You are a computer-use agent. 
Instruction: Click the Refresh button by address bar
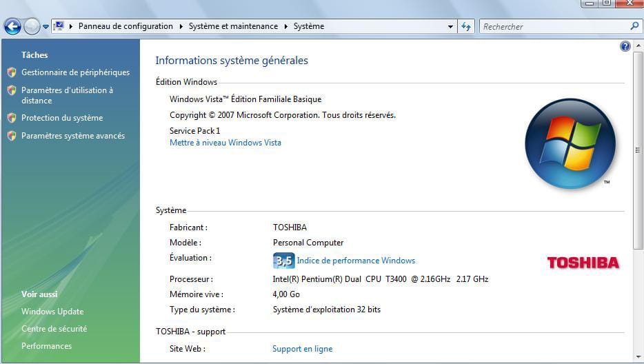pyautogui.click(x=465, y=27)
